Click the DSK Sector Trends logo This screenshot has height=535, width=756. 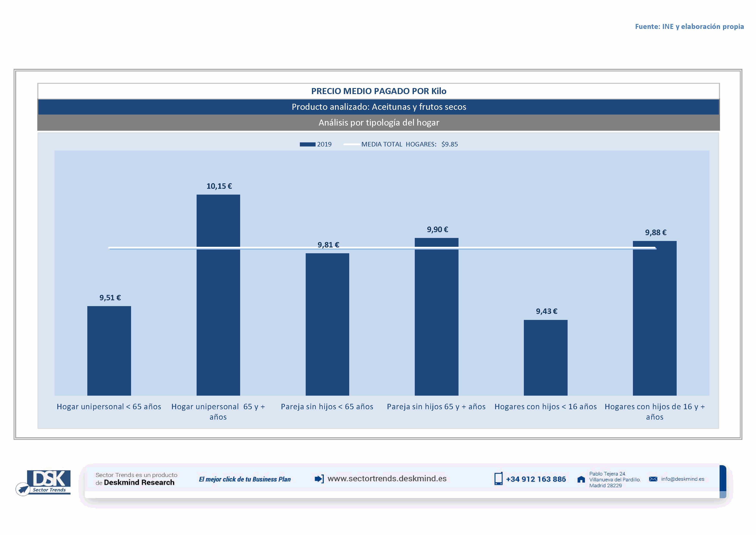point(49,481)
